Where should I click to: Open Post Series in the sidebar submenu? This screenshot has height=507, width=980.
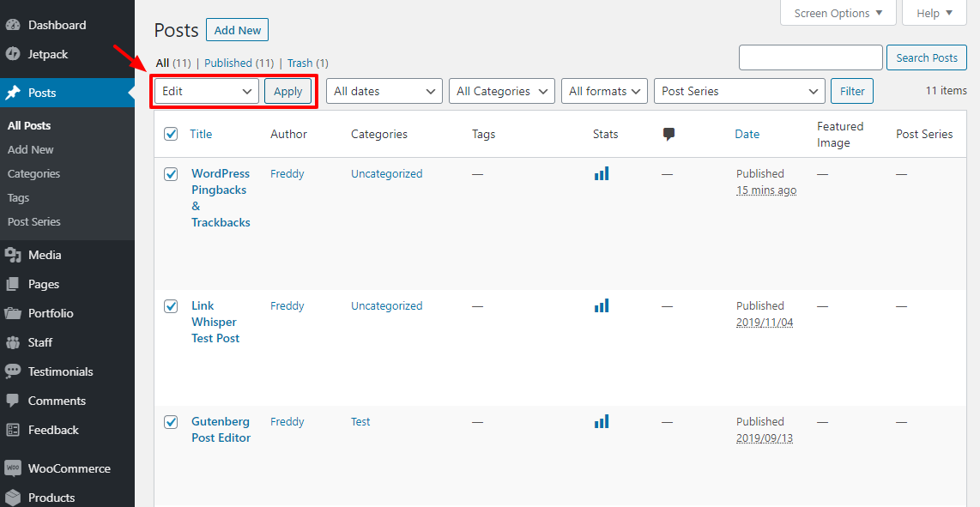point(33,222)
